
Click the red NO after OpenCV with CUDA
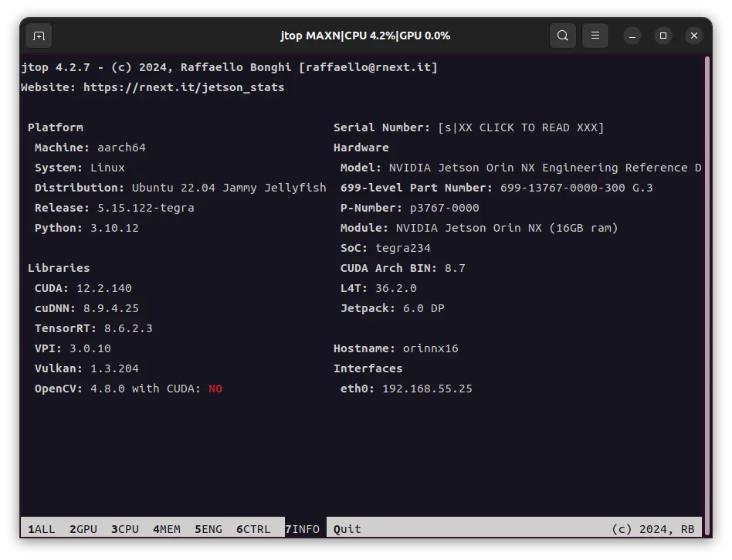215,389
